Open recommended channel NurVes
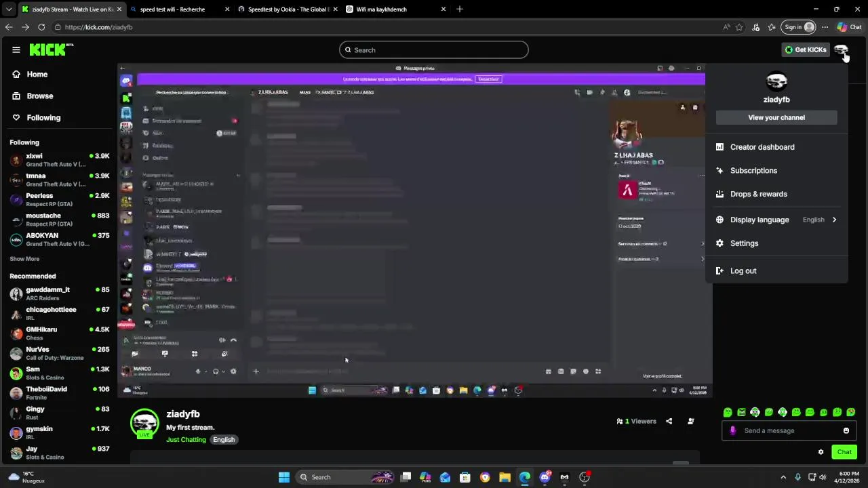Screen dimensions: 868x488 click(x=60, y=353)
